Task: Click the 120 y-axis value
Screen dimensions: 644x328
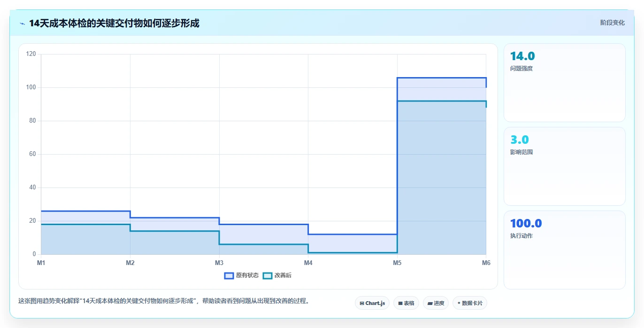Action: coord(31,54)
